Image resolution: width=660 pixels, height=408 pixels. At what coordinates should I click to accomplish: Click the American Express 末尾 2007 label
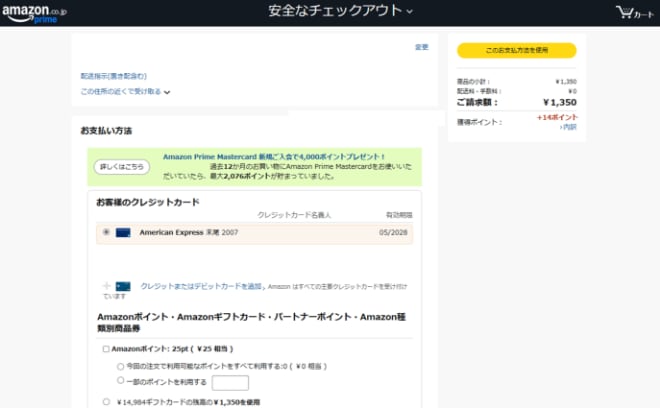[x=189, y=232]
